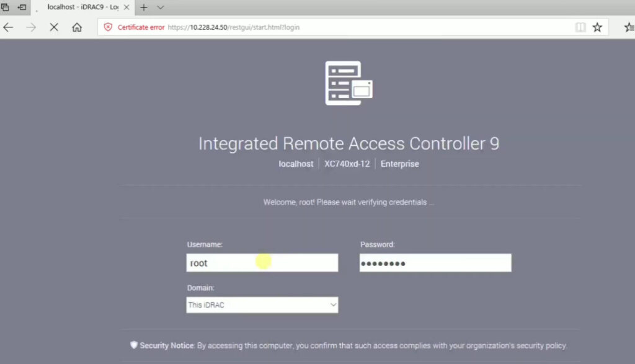Close the localhost iDRAC9 tab

pos(127,7)
